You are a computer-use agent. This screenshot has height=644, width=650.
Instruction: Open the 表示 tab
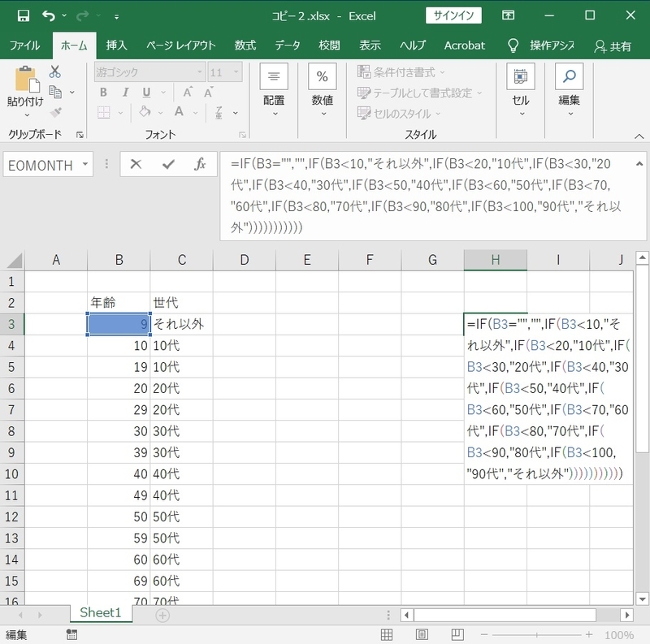pos(370,45)
